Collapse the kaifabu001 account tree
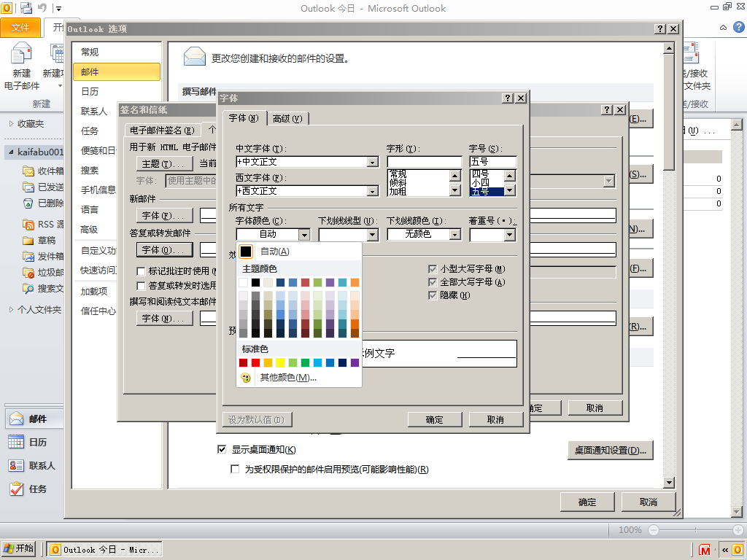 [x=12, y=152]
